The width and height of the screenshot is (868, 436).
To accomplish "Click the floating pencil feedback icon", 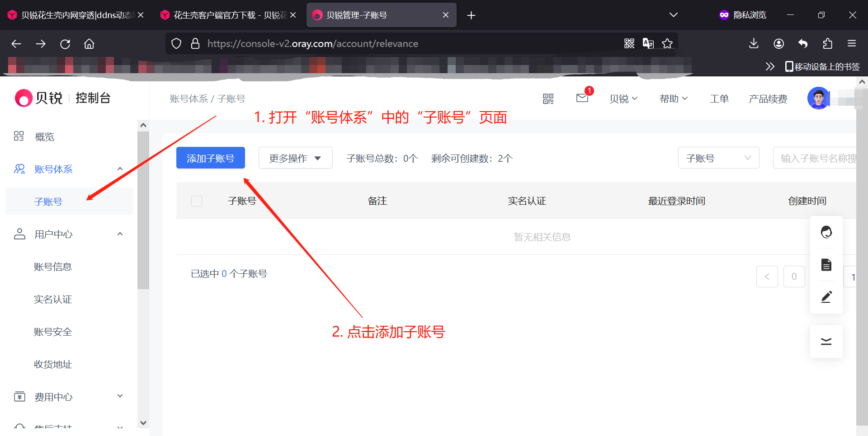I will pyautogui.click(x=826, y=297).
